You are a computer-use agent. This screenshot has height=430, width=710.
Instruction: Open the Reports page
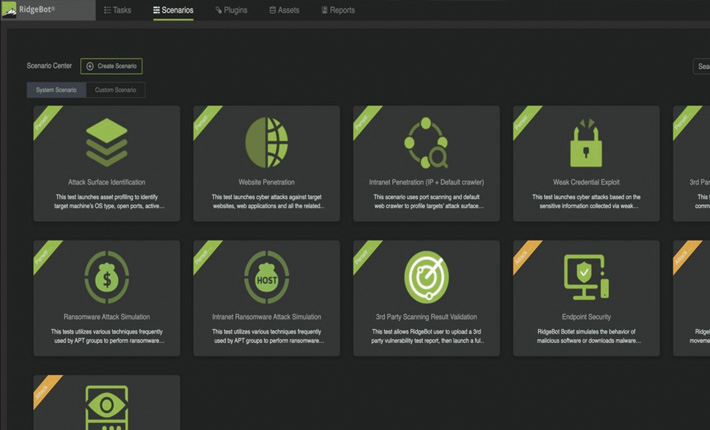(337, 10)
